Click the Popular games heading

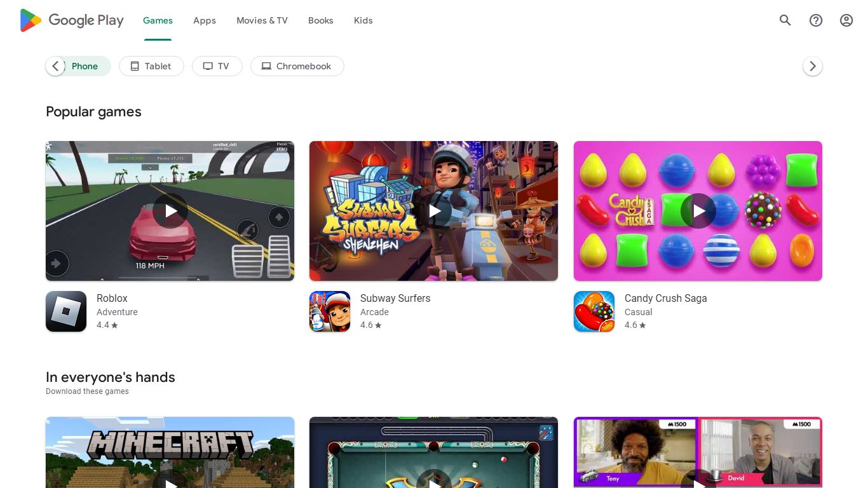pos(93,112)
